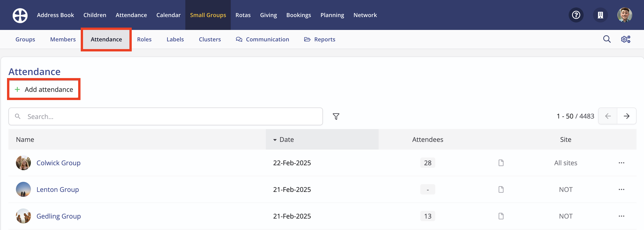Open more options for Colwick Group
644x230 pixels.
click(621, 163)
